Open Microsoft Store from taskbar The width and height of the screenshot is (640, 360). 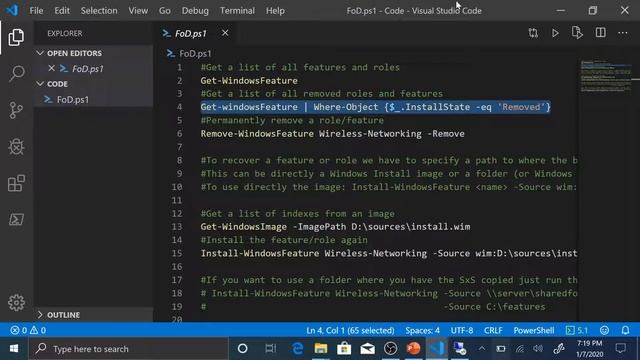pyautogui.click(x=344, y=349)
